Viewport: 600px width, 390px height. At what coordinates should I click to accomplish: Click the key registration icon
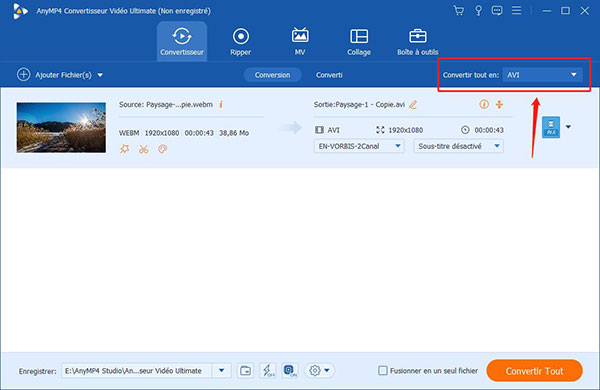[x=478, y=11]
